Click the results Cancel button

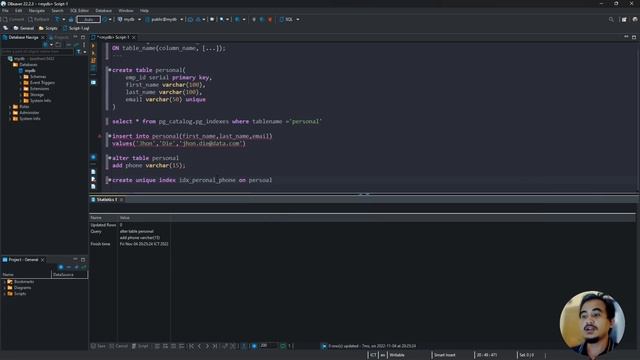(119, 346)
